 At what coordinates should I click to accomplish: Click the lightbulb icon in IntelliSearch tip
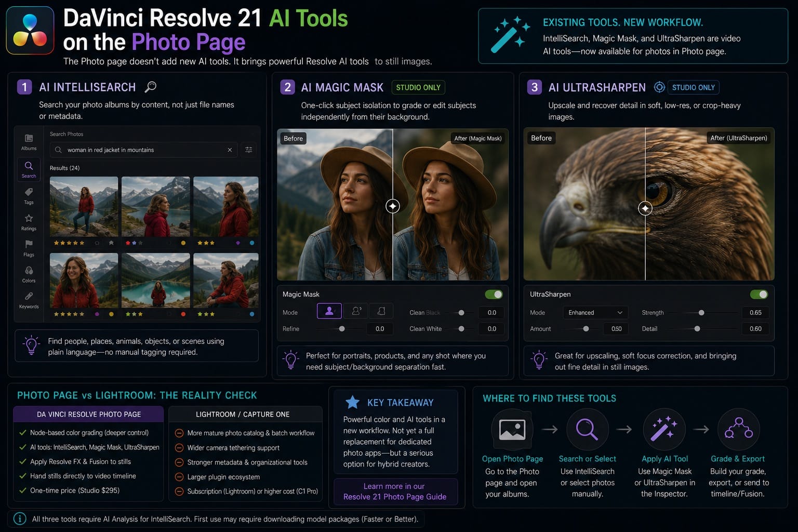[x=31, y=345]
